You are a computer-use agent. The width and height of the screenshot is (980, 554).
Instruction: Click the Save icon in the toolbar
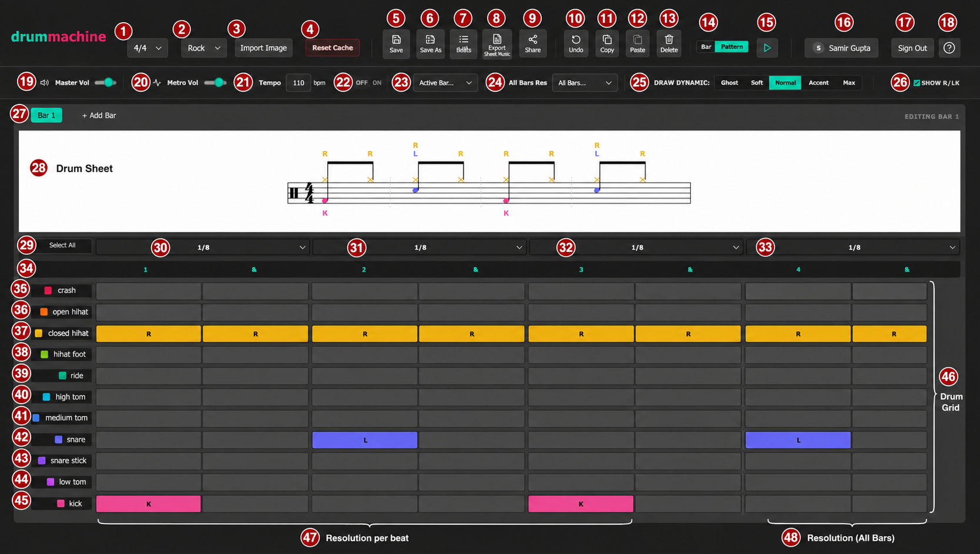396,40
